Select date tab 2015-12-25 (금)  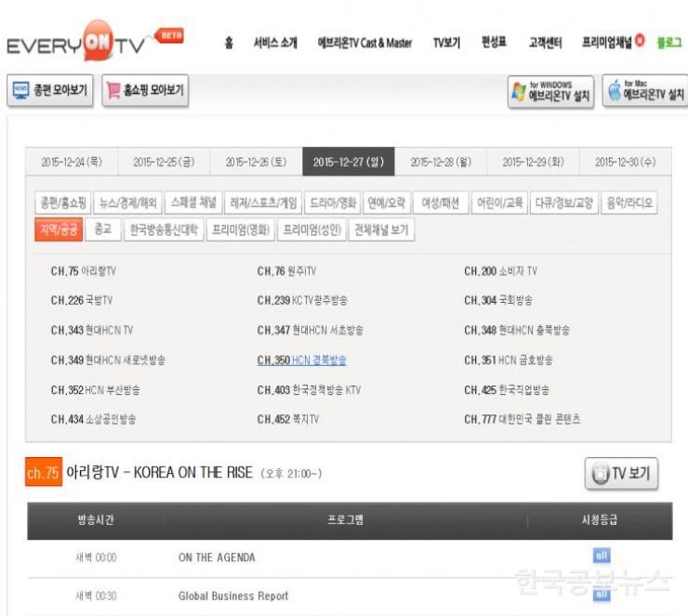click(165, 162)
